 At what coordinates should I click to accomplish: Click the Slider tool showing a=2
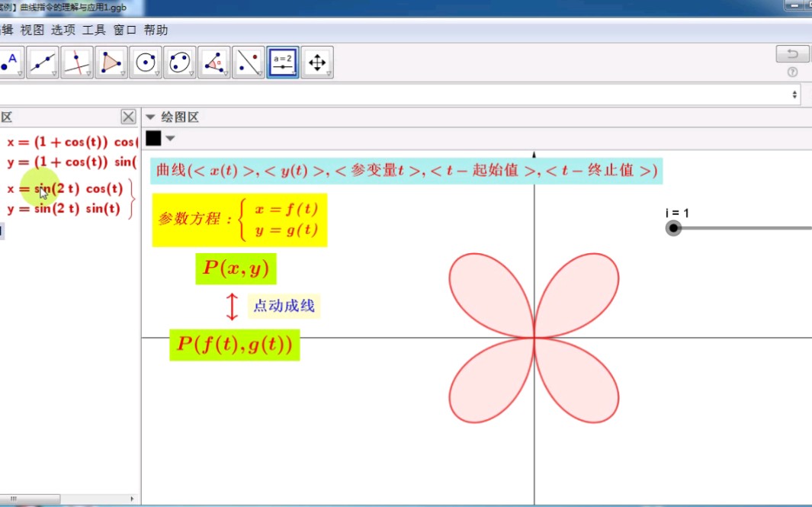[x=283, y=61]
